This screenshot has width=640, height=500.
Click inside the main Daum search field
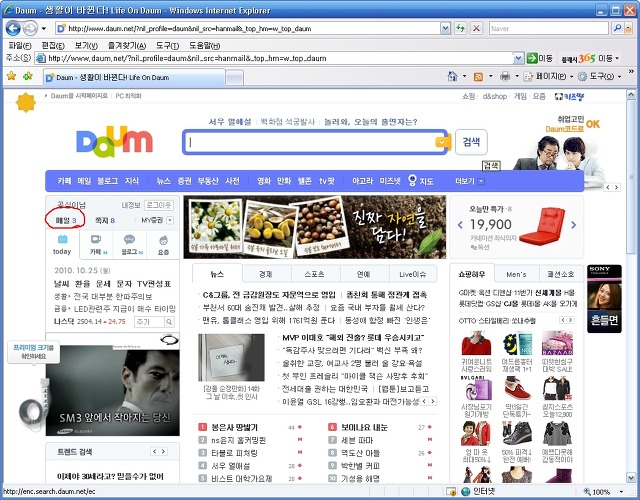[310, 142]
